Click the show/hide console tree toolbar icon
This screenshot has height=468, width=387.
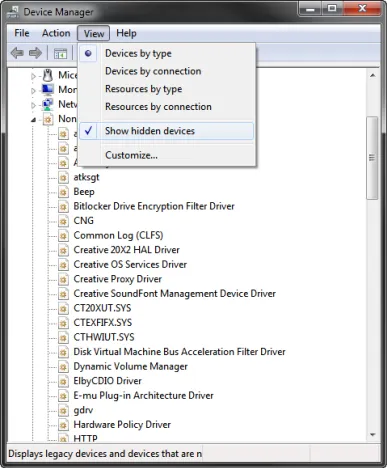point(60,53)
